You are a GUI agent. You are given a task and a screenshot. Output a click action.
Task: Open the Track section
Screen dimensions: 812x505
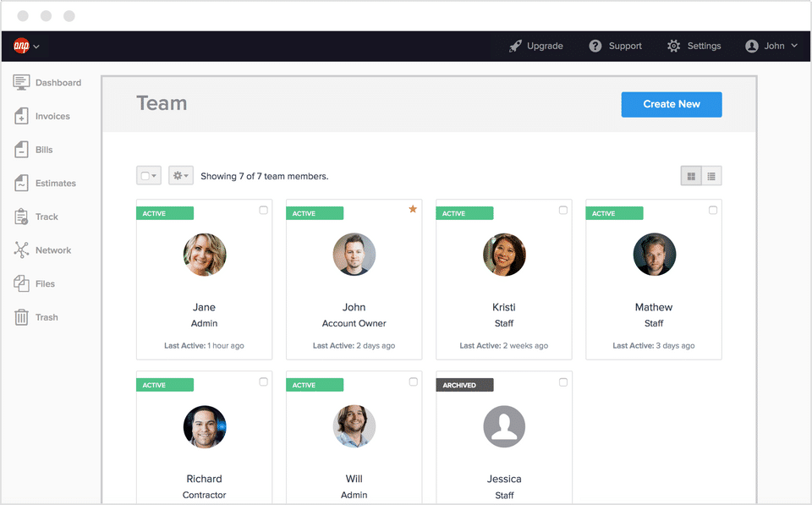[47, 217]
